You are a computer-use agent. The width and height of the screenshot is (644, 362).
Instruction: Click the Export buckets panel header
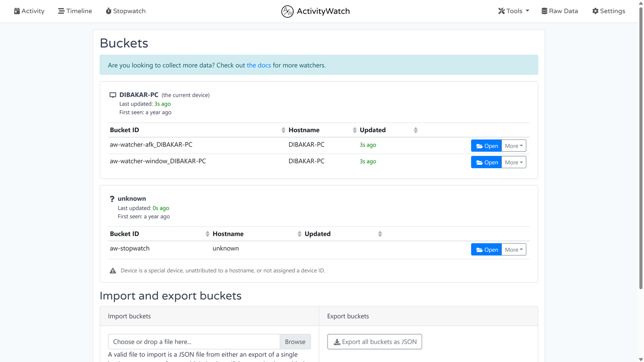click(428, 316)
